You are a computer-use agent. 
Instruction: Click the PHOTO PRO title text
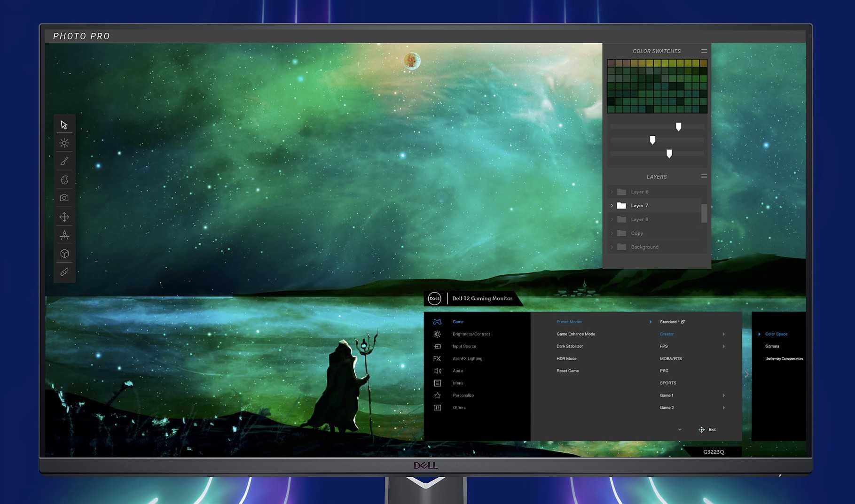click(x=81, y=36)
